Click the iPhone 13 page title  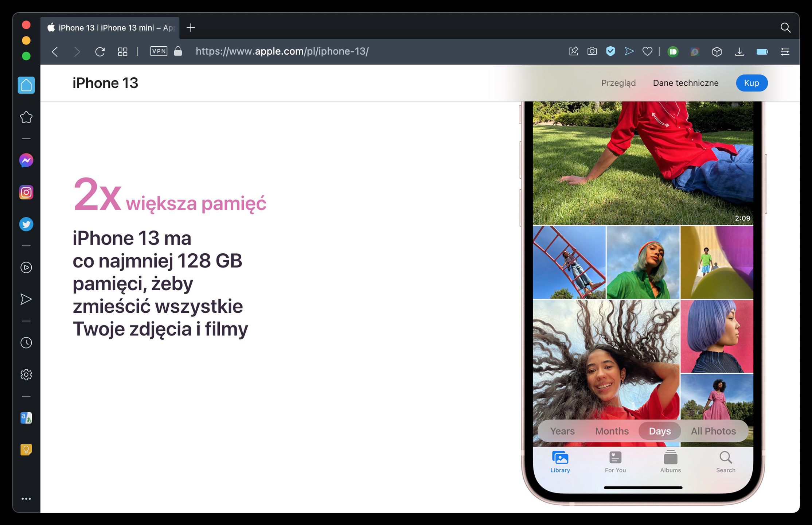coord(105,83)
